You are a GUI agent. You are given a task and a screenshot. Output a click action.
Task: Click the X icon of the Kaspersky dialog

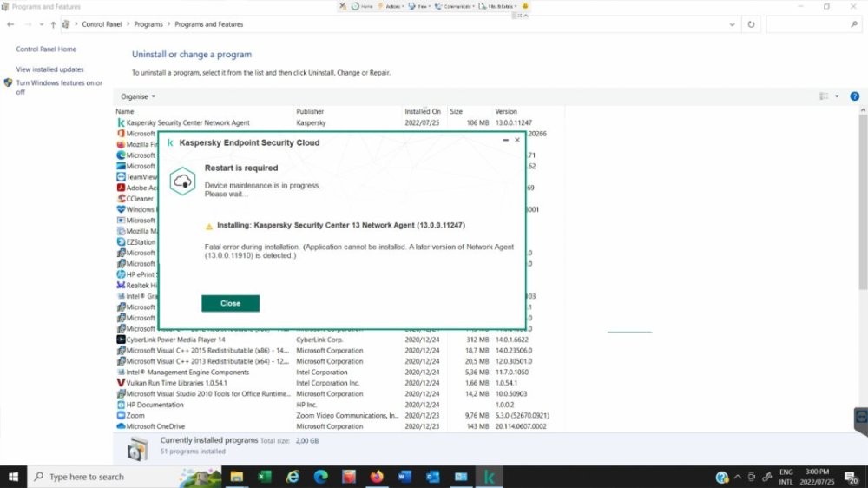click(517, 140)
